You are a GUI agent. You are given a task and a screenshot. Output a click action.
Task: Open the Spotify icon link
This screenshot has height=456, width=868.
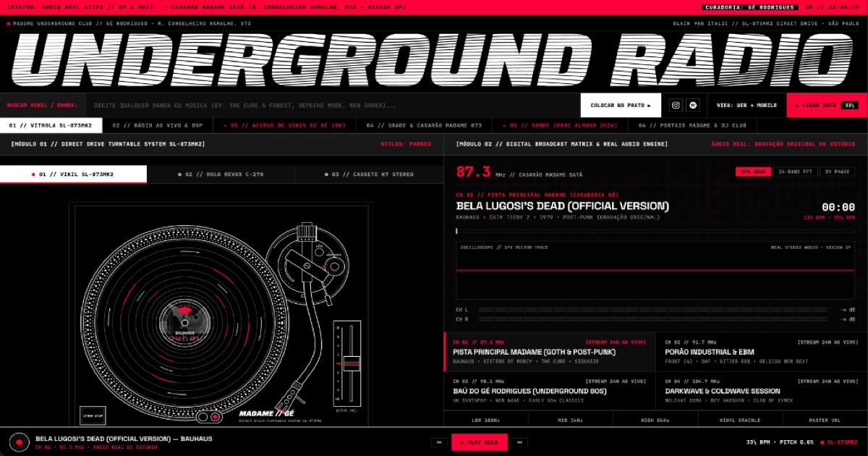click(x=693, y=105)
